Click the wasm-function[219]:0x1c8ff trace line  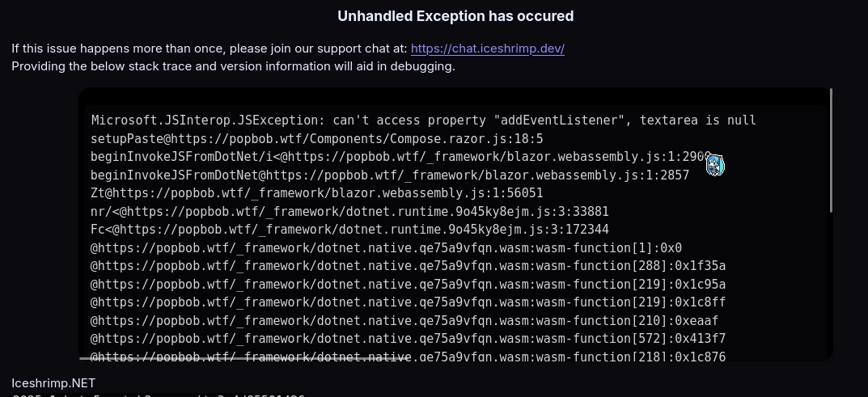[x=408, y=302]
